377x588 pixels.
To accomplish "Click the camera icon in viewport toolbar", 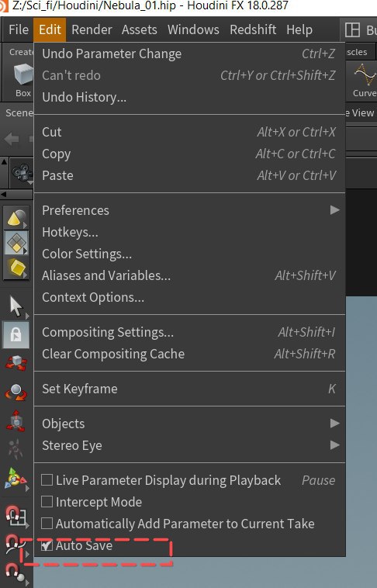I will (x=22, y=173).
